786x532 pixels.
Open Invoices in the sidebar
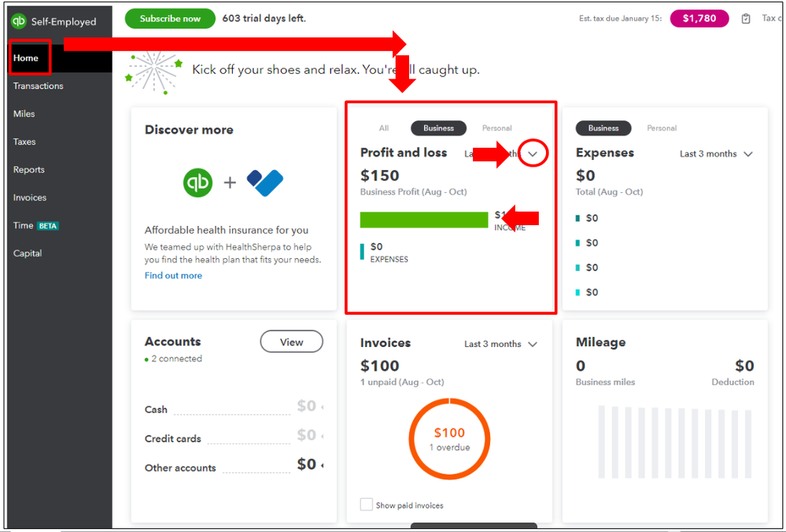[30, 198]
